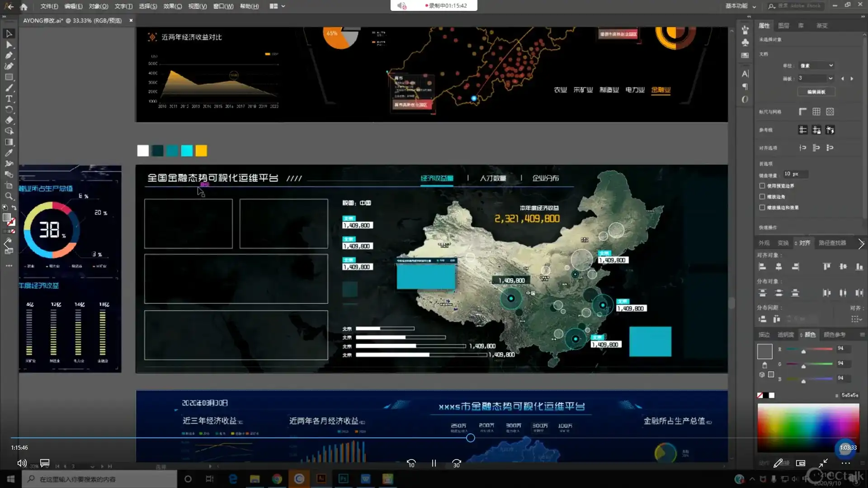
Task: Expand hidden panel tabs via the chevron arrow
Action: pyautogui.click(x=862, y=244)
